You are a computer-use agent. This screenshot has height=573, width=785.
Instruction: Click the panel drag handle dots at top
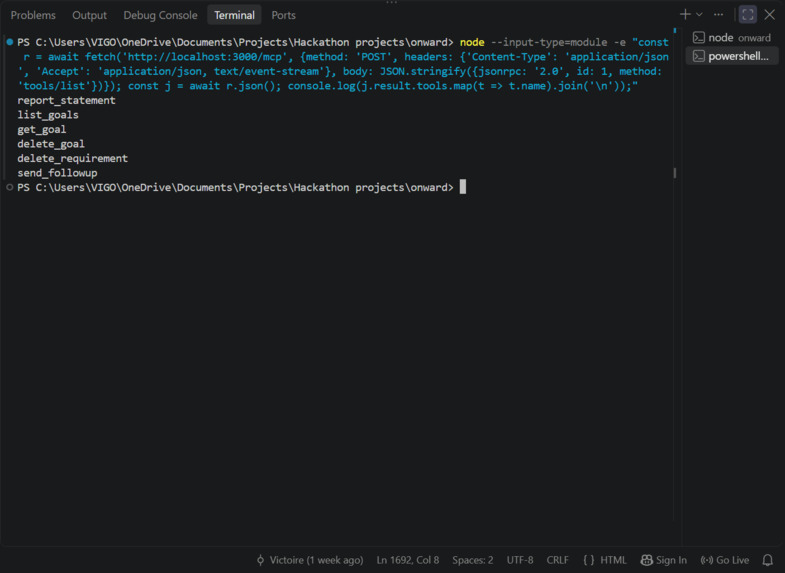pos(391,2)
